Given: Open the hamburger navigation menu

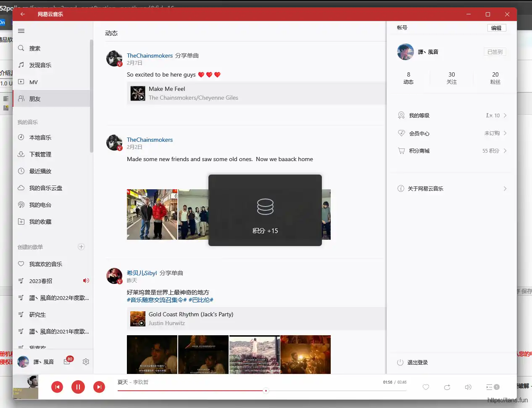Looking at the screenshot, I should tap(21, 31).
